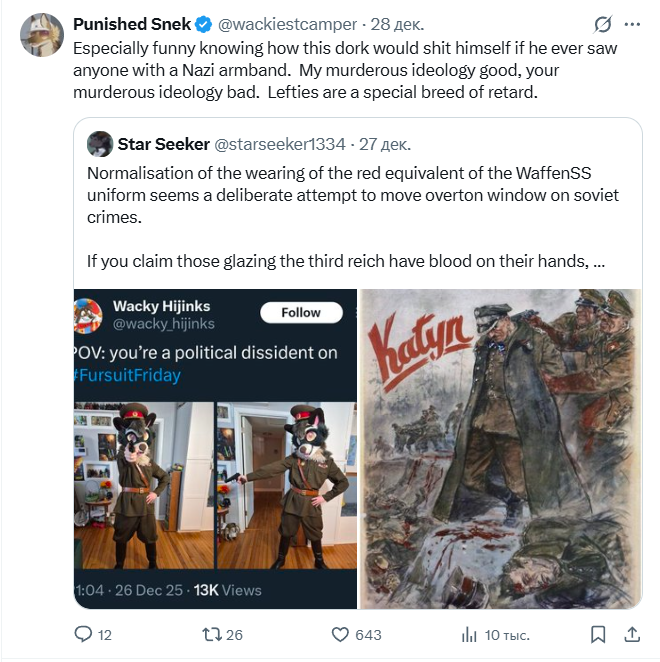Image resolution: width=660 pixels, height=662 pixels.
Task: Click the Follow button on Wacky Hijinks
Action: pyautogui.click(x=301, y=313)
